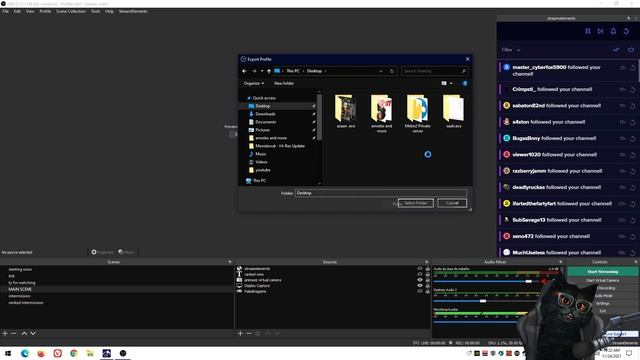Open the File menu

tap(6, 11)
